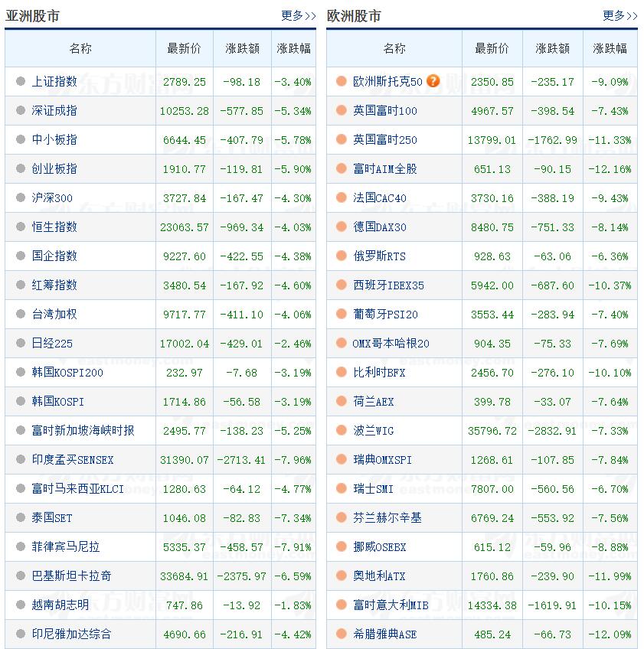Open the 上证指数 index link
This screenshot has width=644, height=649.
tap(54, 82)
